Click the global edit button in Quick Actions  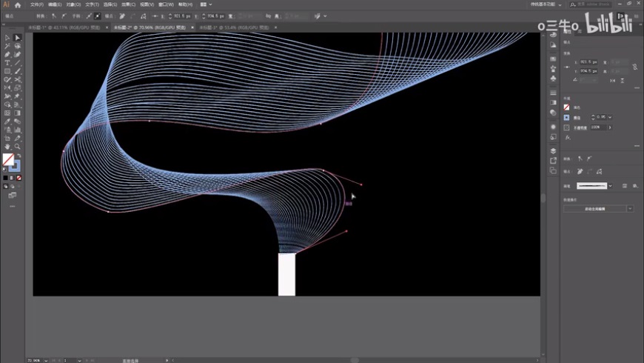point(594,209)
